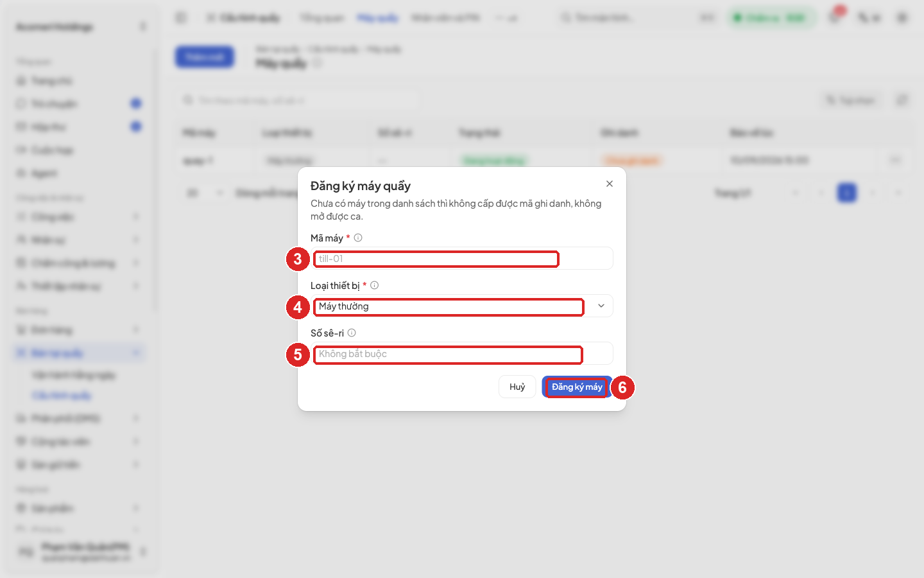Click the Đăng ký máy button
This screenshot has width=924, height=578.
577,387
